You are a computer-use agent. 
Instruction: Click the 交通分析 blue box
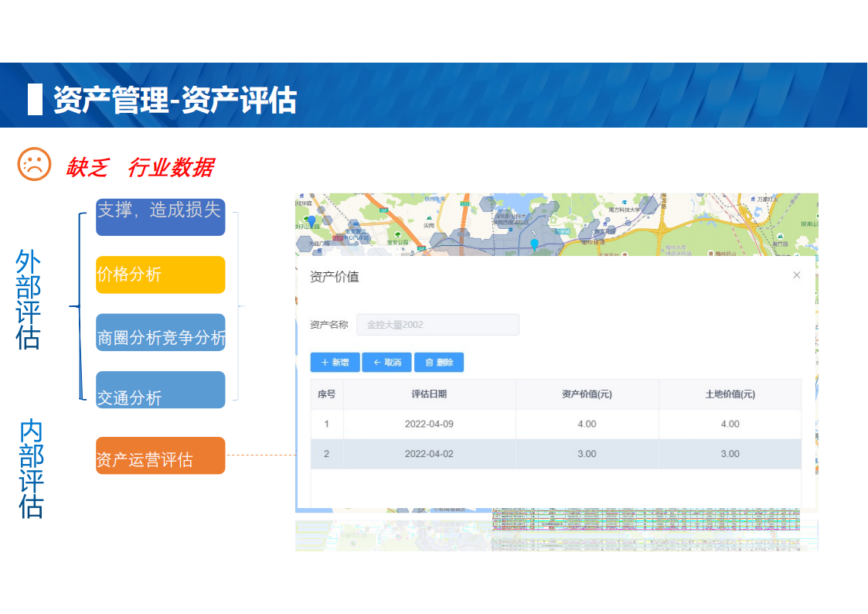pos(160,391)
